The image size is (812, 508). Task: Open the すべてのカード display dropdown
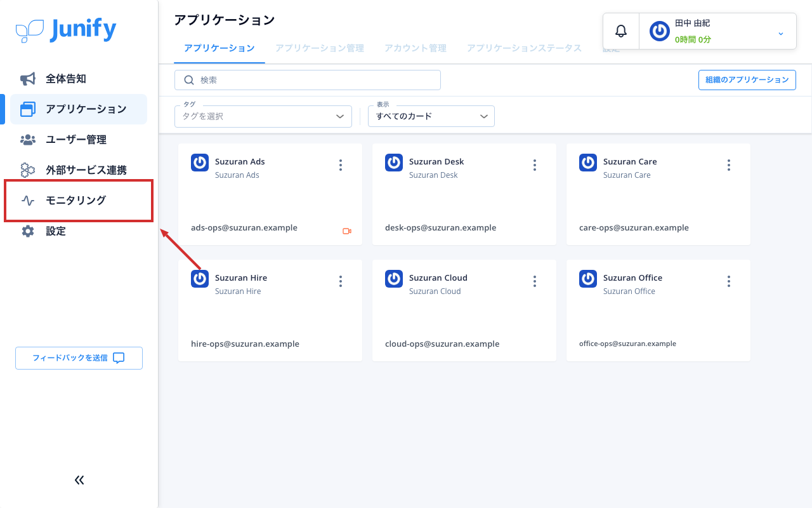(431, 117)
